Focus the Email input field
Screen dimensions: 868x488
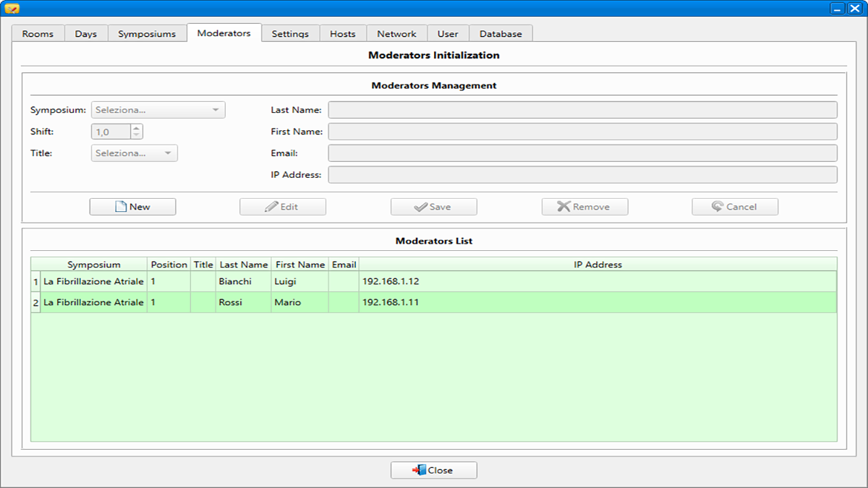582,153
